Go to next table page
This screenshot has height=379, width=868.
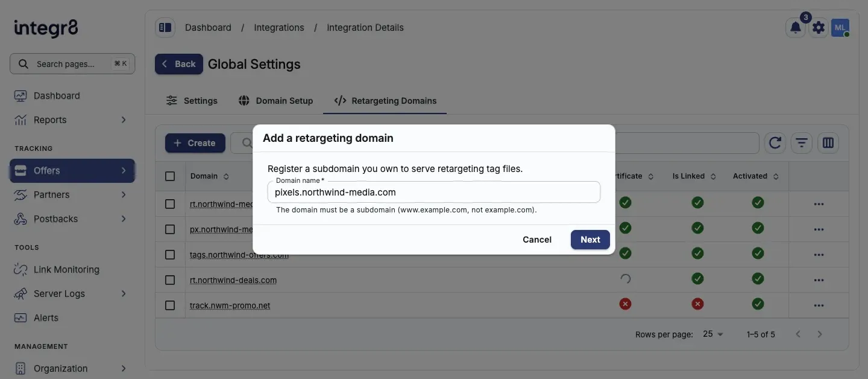(820, 334)
